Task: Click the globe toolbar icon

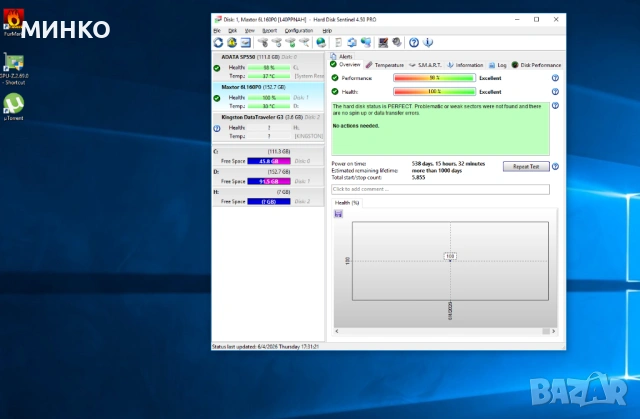Action: 321,42
